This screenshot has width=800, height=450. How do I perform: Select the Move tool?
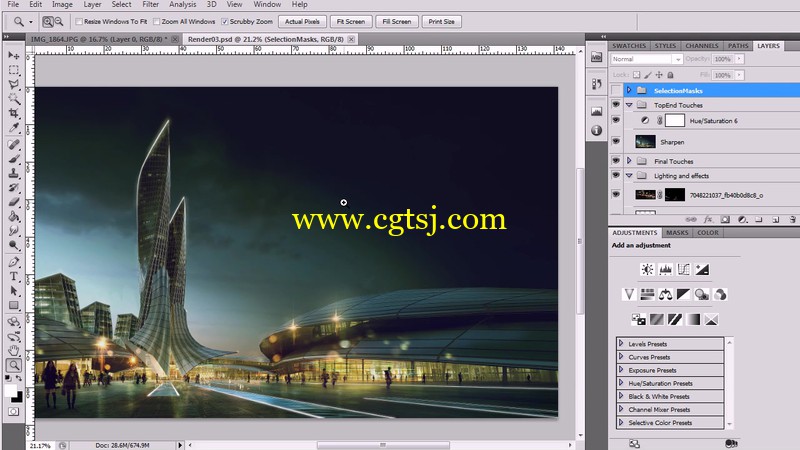click(x=14, y=55)
